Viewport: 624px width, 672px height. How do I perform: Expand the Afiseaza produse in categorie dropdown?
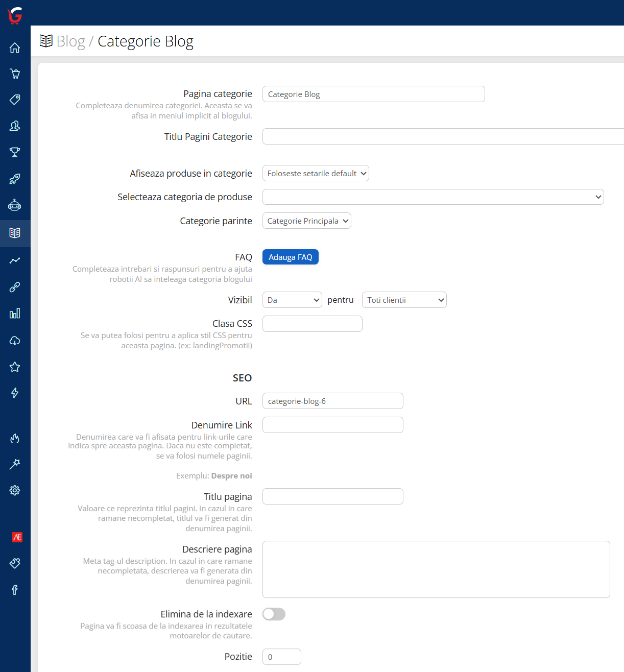click(316, 174)
